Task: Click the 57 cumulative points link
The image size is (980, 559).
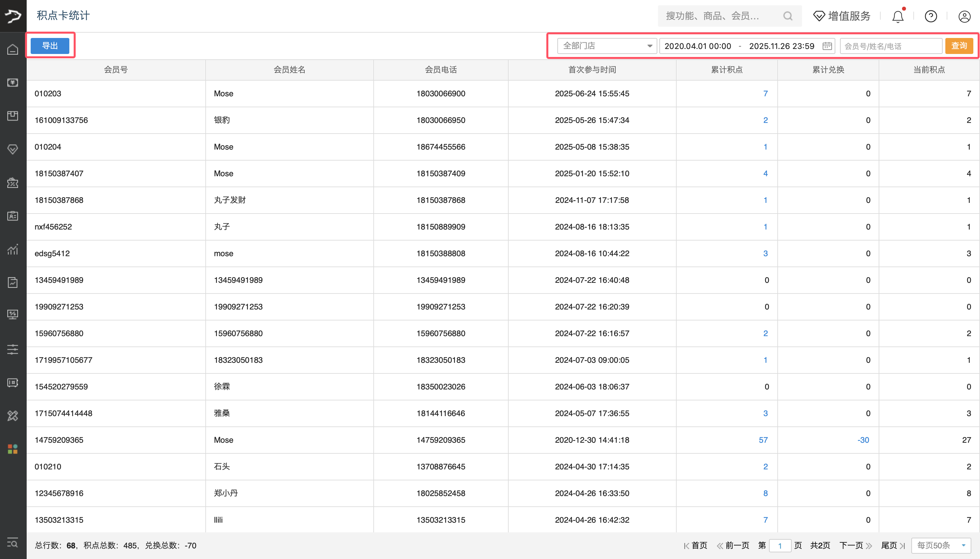Action: click(763, 440)
